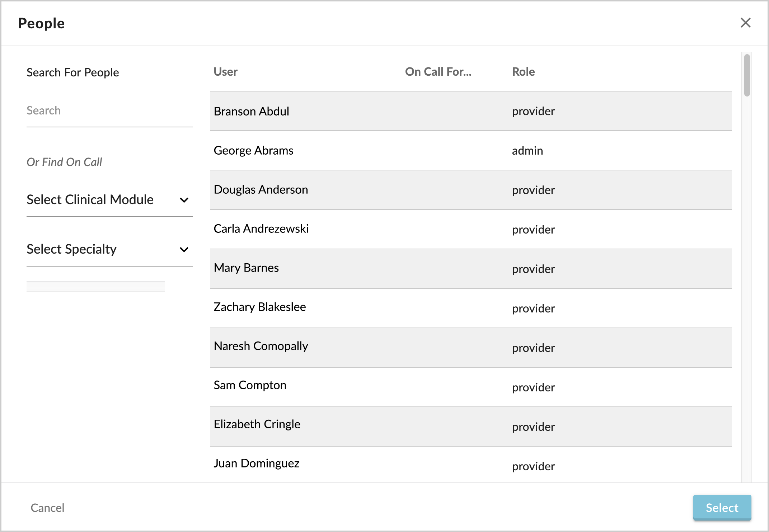This screenshot has height=532, width=769.
Task: Expand the Select Specialty dropdown
Action: pyautogui.click(x=109, y=249)
